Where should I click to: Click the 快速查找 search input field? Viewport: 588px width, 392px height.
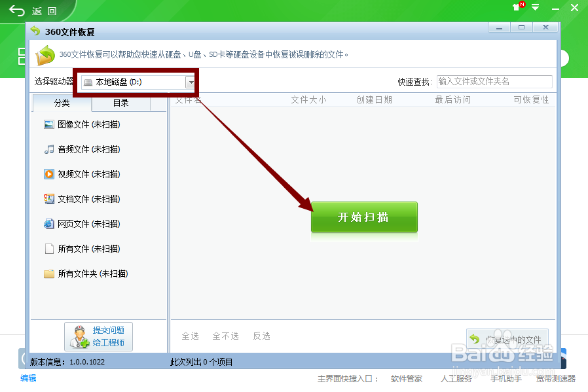[x=494, y=82]
